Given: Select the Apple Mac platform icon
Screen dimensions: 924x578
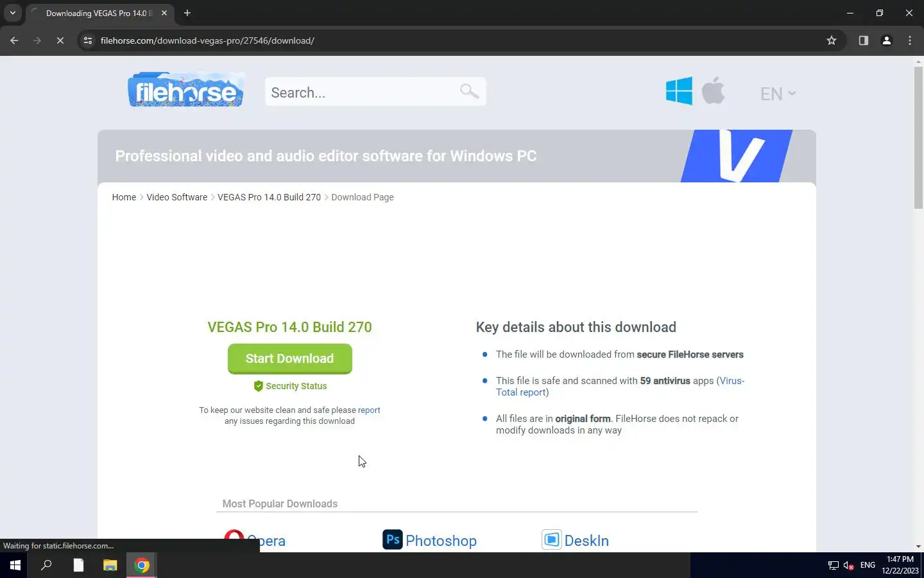Looking at the screenshot, I should click(713, 90).
